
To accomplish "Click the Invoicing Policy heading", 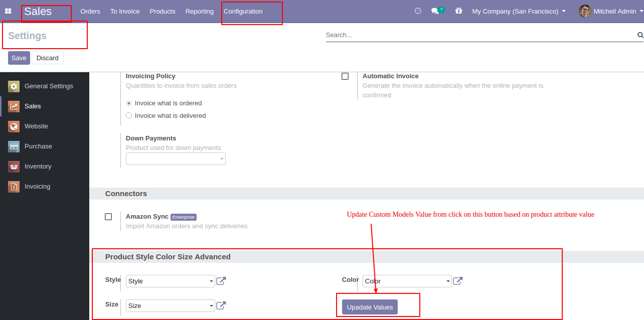I will coord(150,76).
